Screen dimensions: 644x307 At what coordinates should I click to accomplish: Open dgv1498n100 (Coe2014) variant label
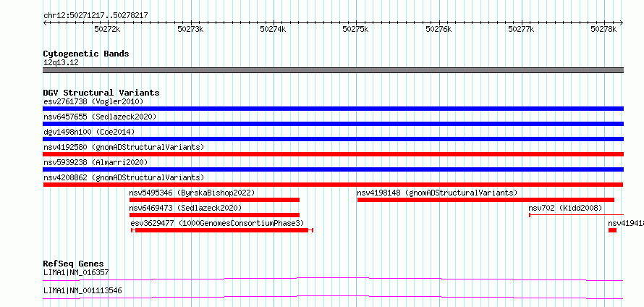89,132
